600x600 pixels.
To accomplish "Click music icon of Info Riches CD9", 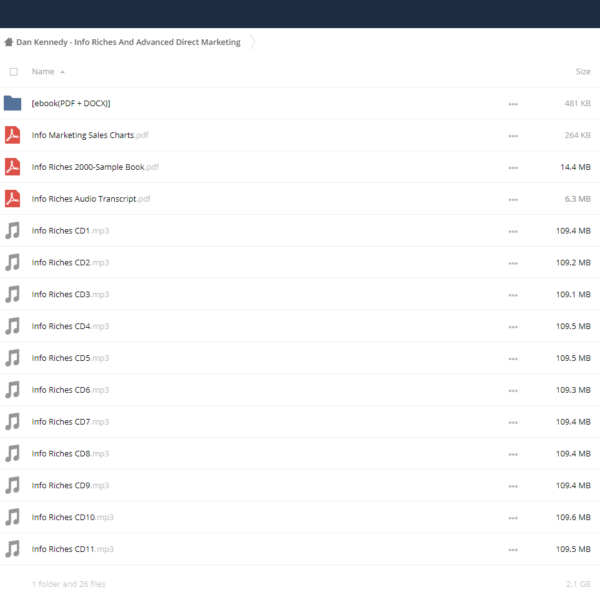I will [13, 485].
